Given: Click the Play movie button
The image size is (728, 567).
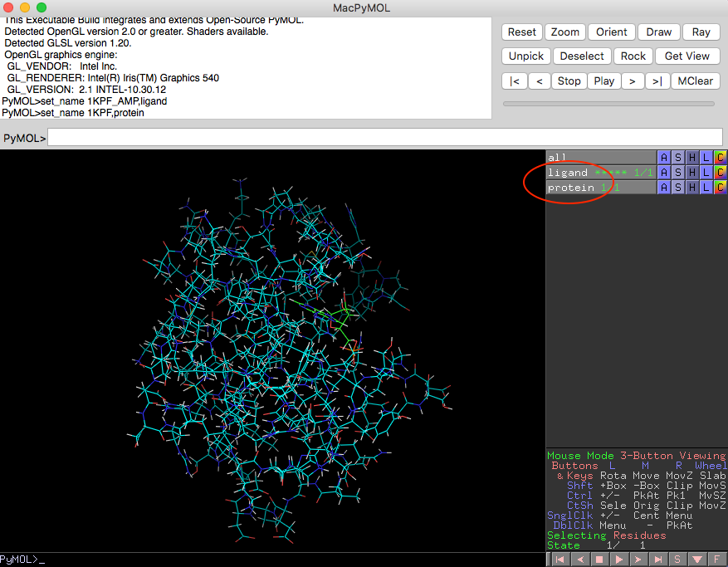Looking at the screenshot, I should (x=604, y=81).
